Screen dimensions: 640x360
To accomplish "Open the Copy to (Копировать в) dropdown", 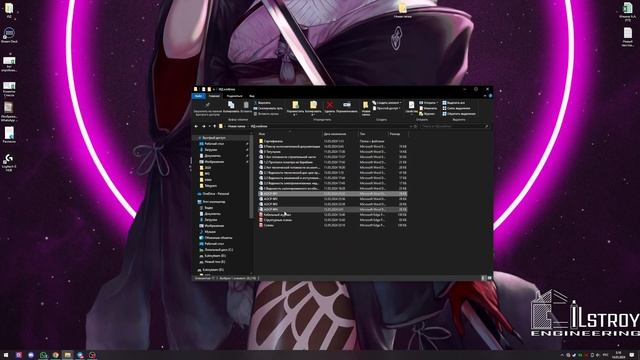I will point(313,109).
